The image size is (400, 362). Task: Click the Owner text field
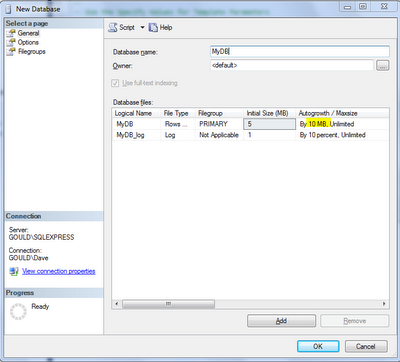[292, 65]
